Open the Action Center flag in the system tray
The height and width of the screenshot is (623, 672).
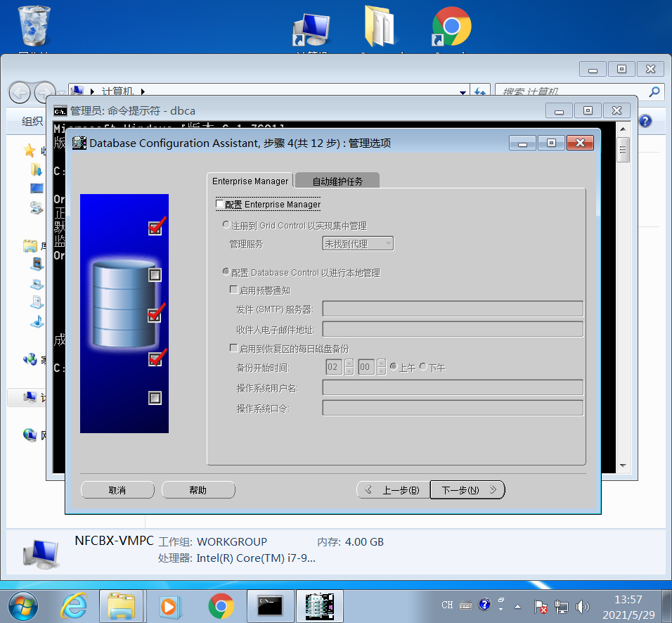tap(540, 605)
